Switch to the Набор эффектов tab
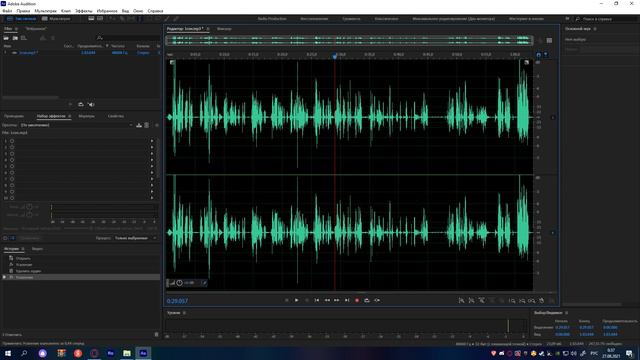 click(x=51, y=116)
